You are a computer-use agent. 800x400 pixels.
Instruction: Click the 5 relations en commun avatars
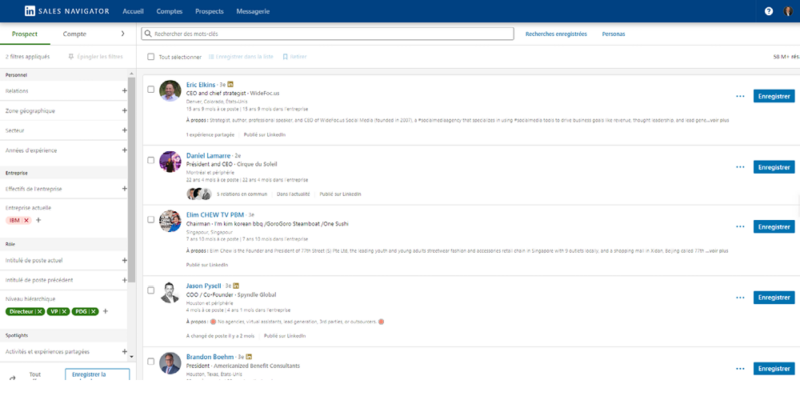point(199,194)
